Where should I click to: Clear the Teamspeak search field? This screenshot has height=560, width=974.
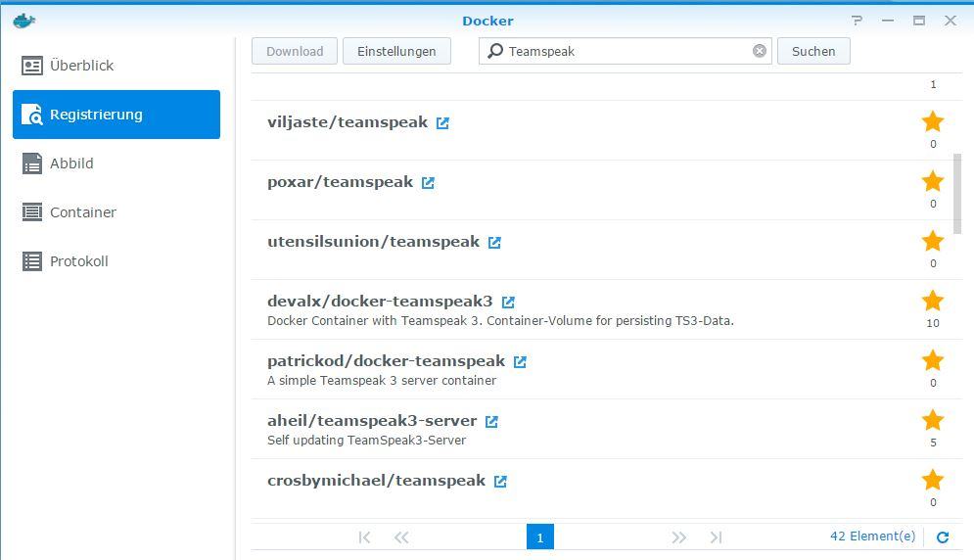pos(759,51)
